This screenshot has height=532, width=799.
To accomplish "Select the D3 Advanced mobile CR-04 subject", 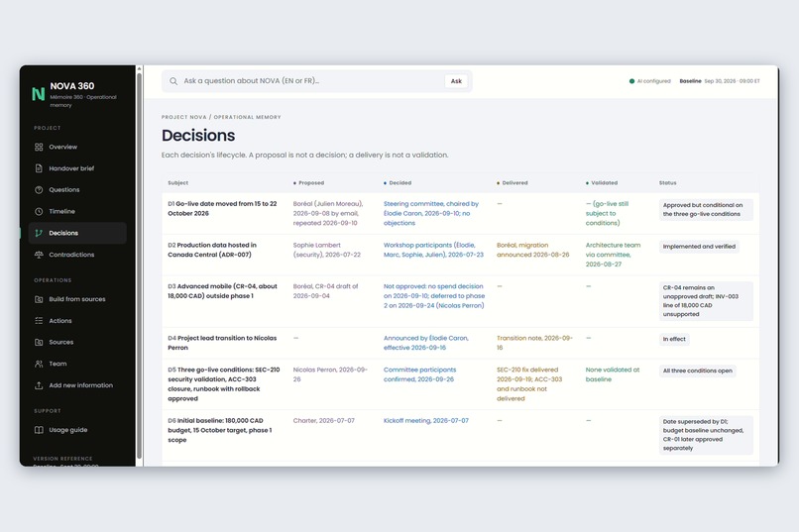I will (223, 291).
